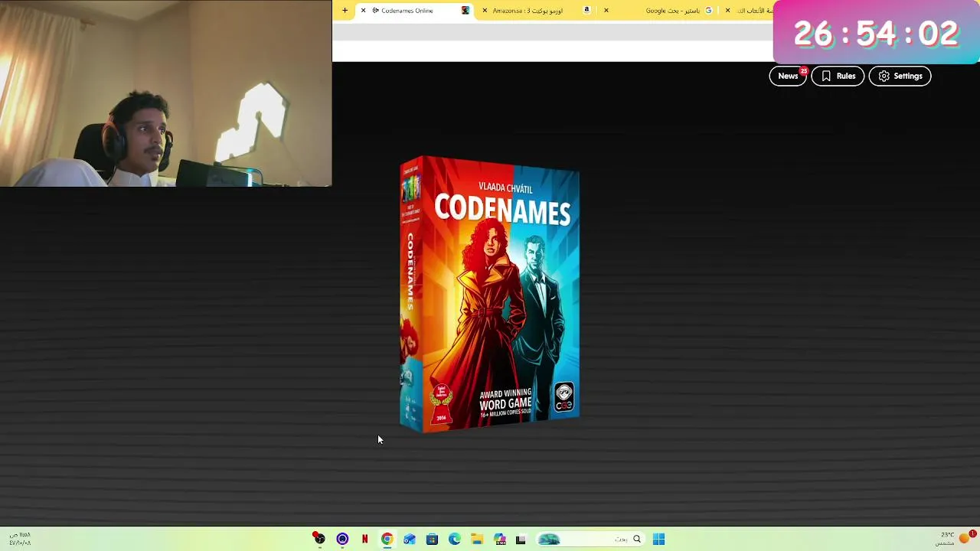Click the streamer webcam overlay
The image size is (980, 551).
165,93
